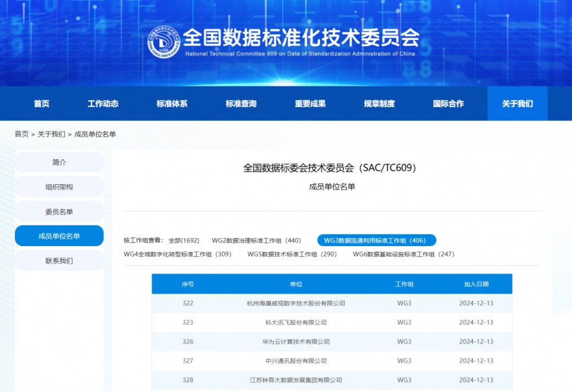
Task: Click the 首页 breadcrumb link
Action: tap(22, 134)
